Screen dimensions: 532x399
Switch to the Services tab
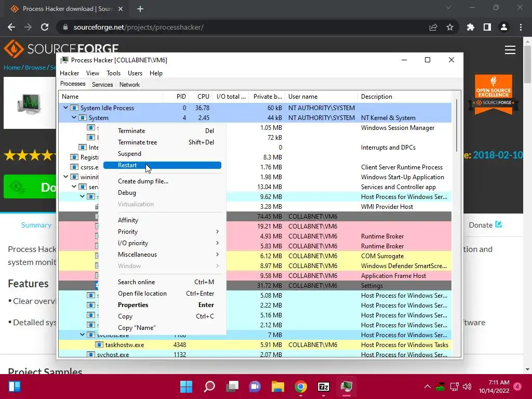coord(102,85)
